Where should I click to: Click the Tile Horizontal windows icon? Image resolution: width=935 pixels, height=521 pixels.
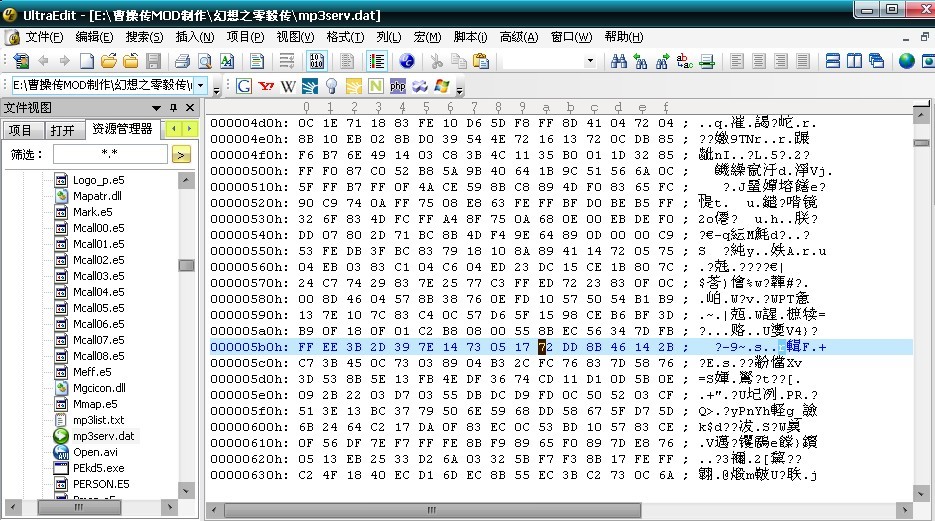(832, 61)
